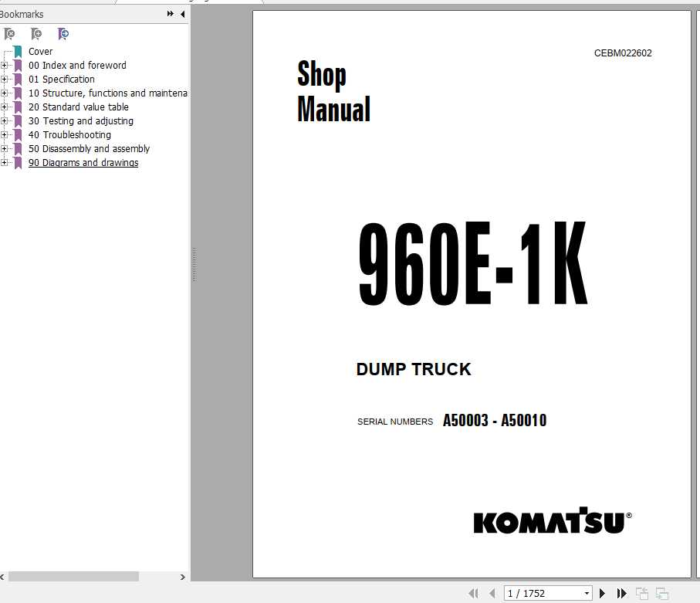This screenshot has height=603, width=700.
Task: Expand the 40 Troubleshooting node
Action: (x=4, y=134)
